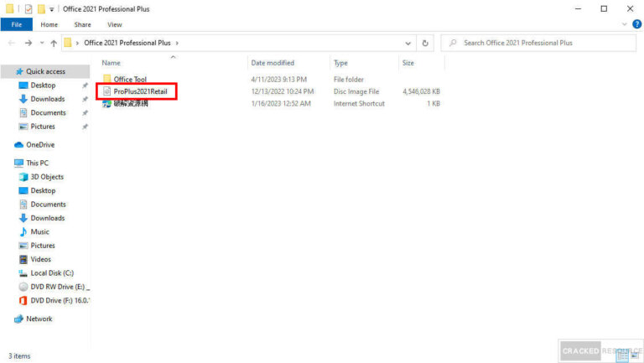Click the Refresh button beside address bar
This screenshot has height=363, width=644.
426,43
